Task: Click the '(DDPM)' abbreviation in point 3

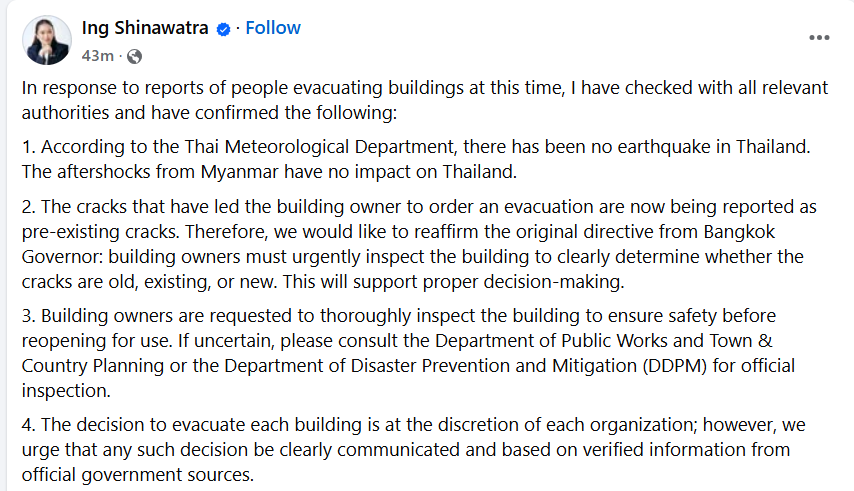Action: tap(675, 366)
